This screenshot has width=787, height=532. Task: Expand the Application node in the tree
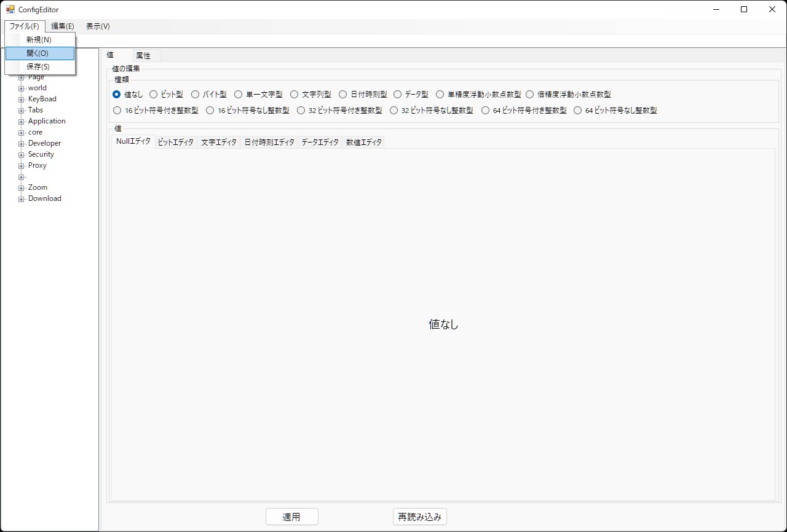pyautogui.click(x=22, y=122)
